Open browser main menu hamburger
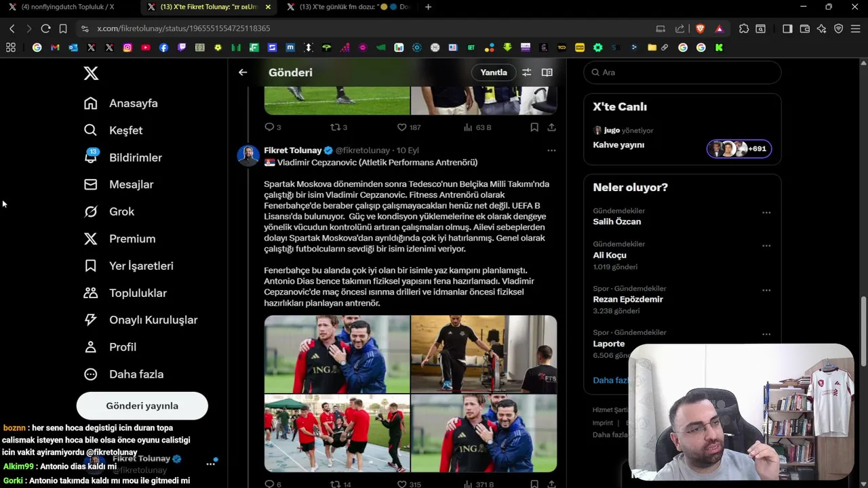This screenshot has width=868, height=488. (856, 28)
